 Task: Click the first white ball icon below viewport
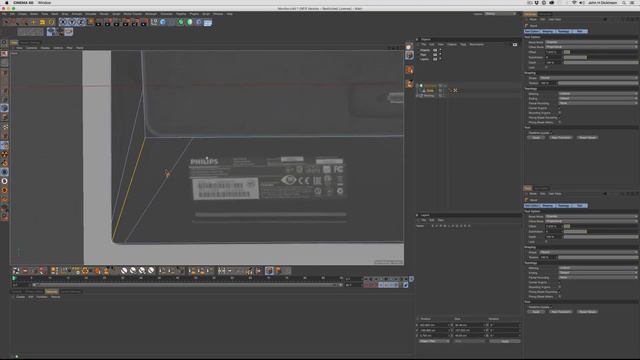click(x=124, y=270)
